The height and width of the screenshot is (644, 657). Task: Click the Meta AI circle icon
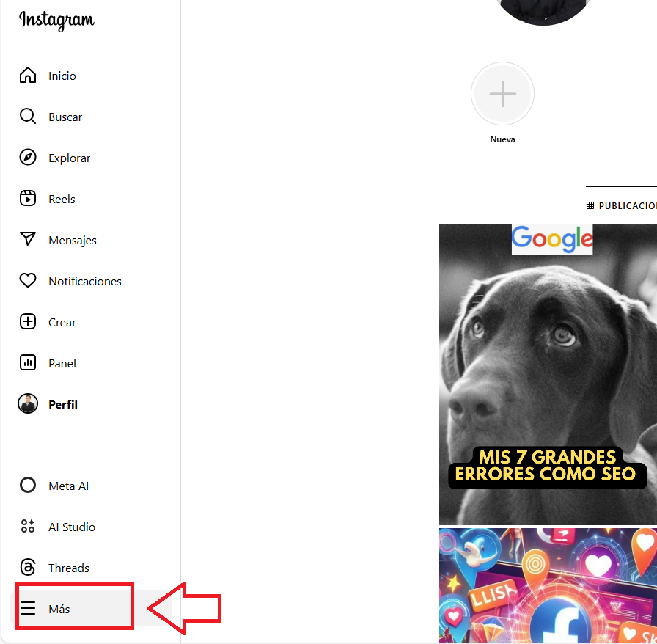click(28, 486)
